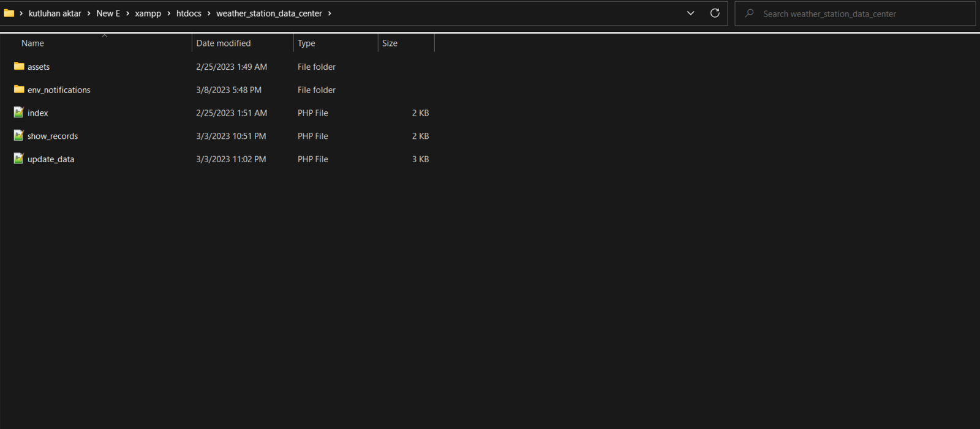Select the assets folder icon

pyautogui.click(x=19, y=66)
